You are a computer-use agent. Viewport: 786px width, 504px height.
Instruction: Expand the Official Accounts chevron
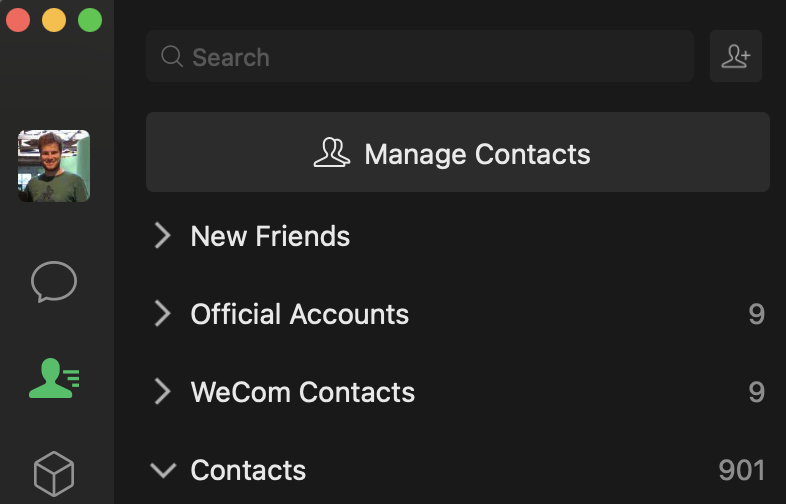click(162, 314)
